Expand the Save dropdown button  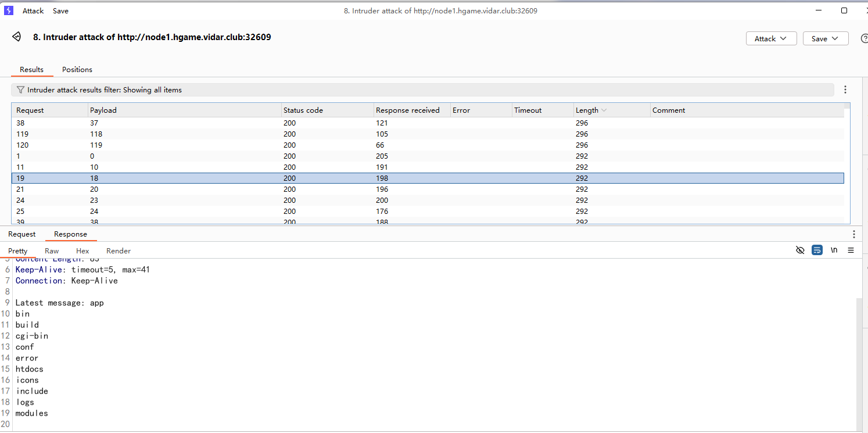(825, 38)
